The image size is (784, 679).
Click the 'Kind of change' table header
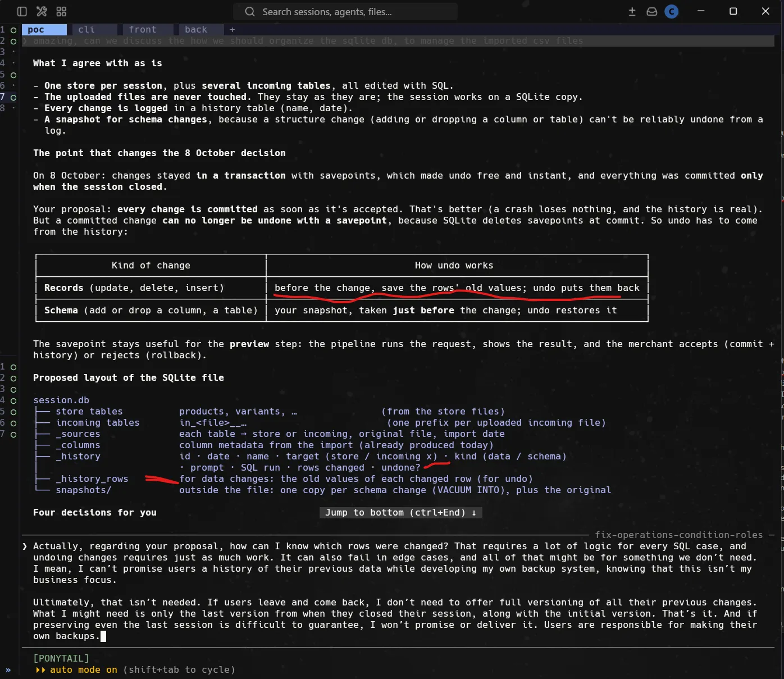point(151,265)
